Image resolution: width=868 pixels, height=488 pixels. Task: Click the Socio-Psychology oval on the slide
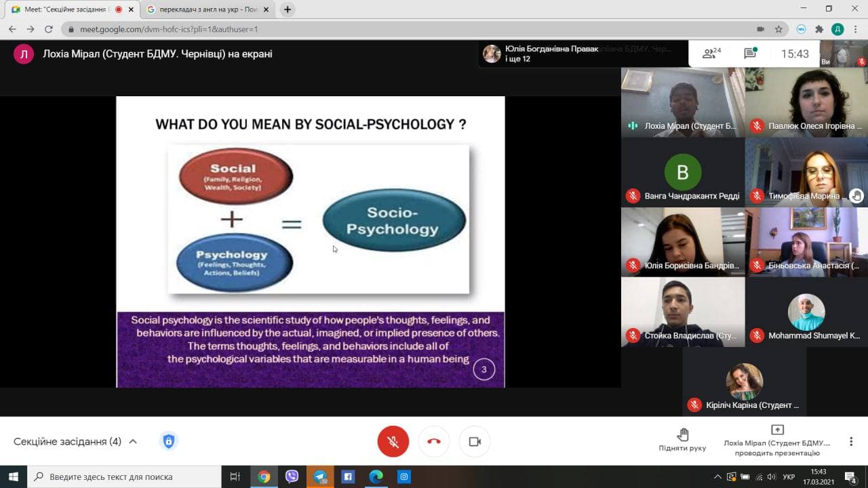(393, 221)
